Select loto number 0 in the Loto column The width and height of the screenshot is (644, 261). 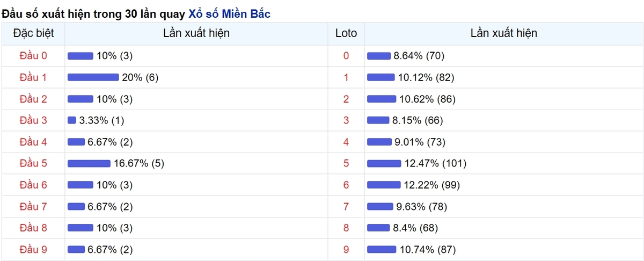(x=346, y=56)
